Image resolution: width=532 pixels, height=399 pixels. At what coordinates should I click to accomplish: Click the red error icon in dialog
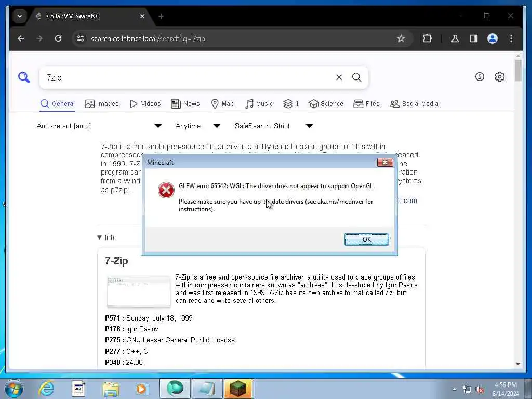click(x=166, y=190)
